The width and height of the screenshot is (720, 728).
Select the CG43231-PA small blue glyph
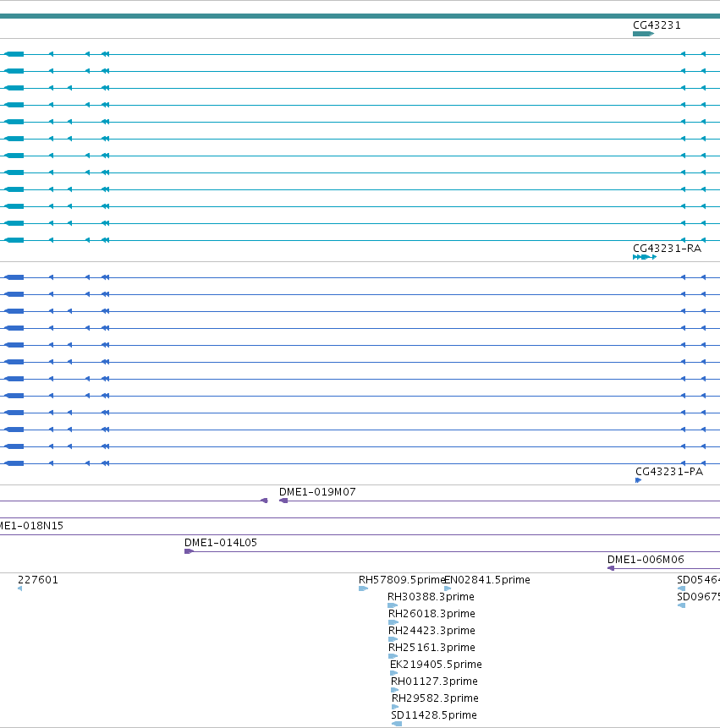tap(638, 480)
